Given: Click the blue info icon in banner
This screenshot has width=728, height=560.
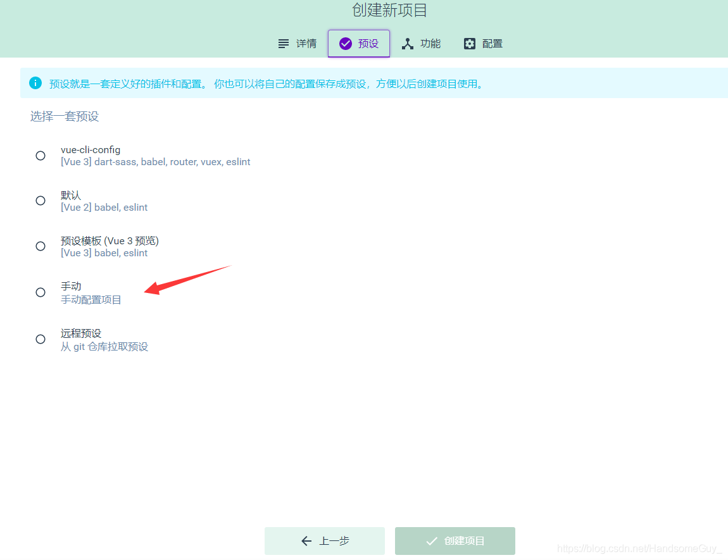Looking at the screenshot, I should pyautogui.click(x=35, y=83).
